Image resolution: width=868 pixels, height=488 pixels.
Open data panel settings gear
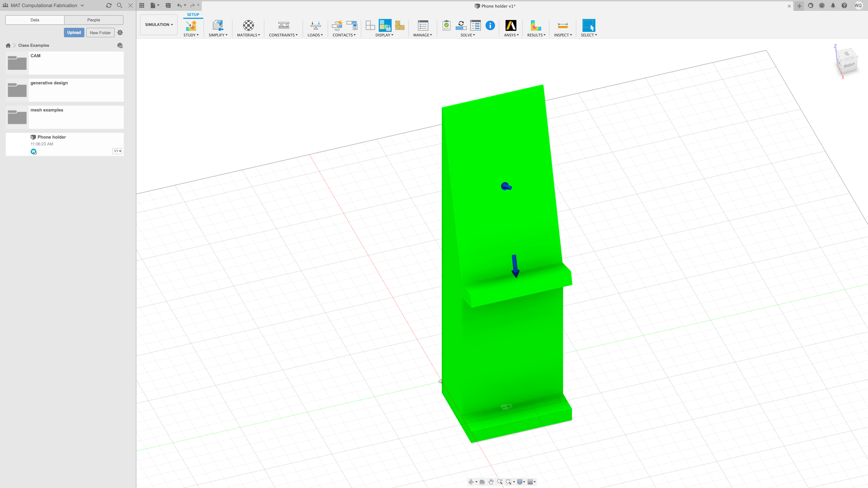pyautogui.click(x=120, y=33)
